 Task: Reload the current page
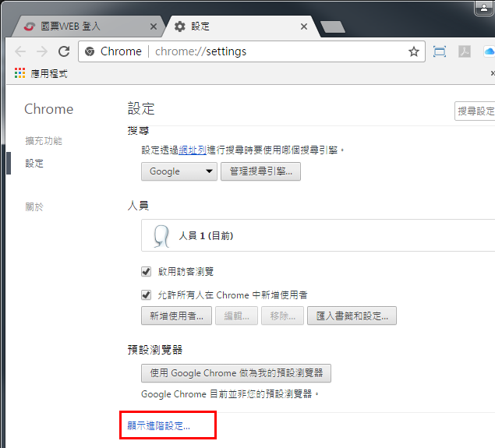[x=64, y=51]
